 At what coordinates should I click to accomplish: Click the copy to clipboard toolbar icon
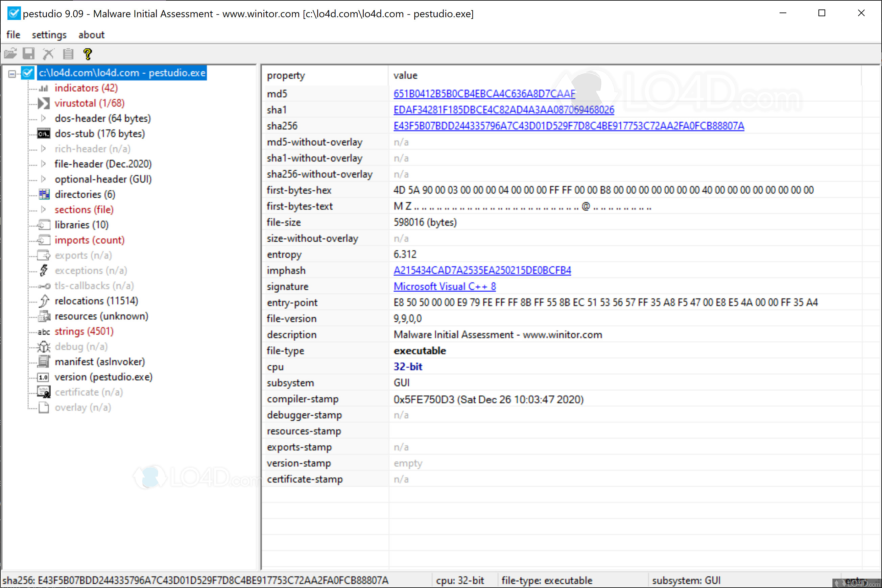(x=68, y=54)
